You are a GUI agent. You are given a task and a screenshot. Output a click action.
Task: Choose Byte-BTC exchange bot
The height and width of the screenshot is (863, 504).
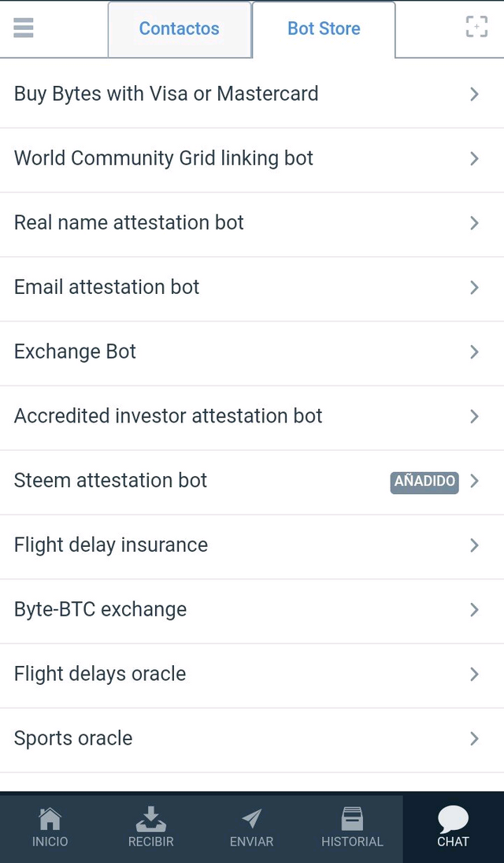pyautogui.click(x=252, y=609)
